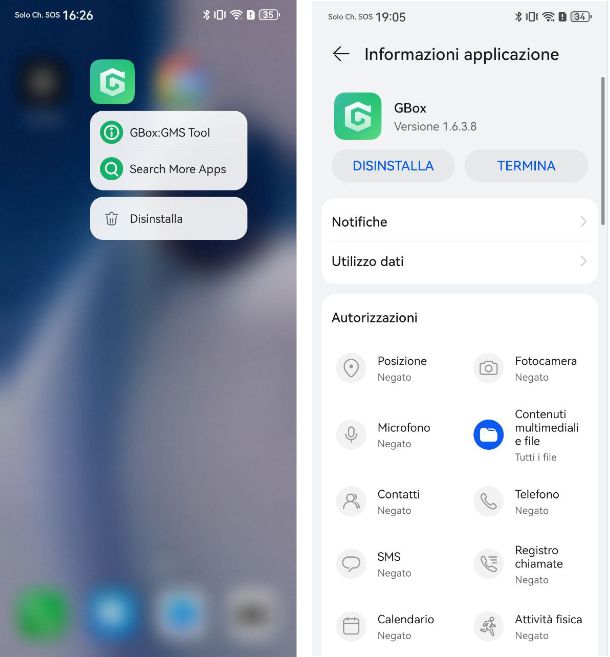Open SMS permission label
610x657 pixels.
click(389, 557)
